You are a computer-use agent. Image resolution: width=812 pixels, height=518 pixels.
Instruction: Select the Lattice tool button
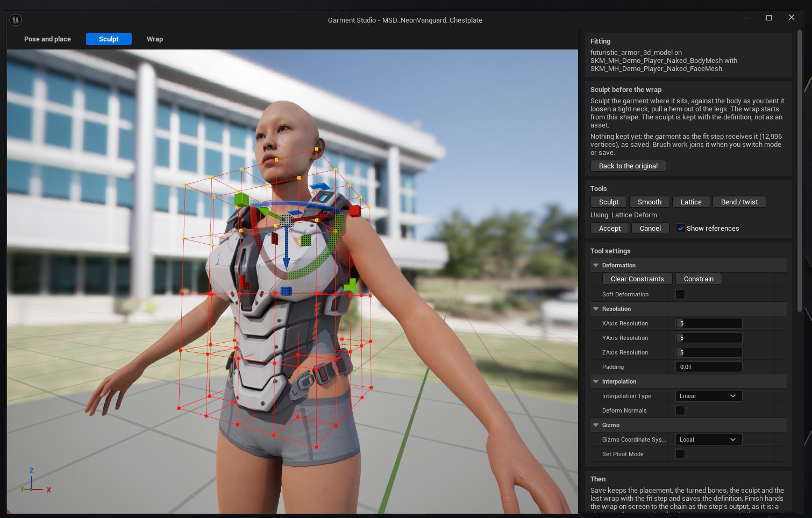[691, 202]
